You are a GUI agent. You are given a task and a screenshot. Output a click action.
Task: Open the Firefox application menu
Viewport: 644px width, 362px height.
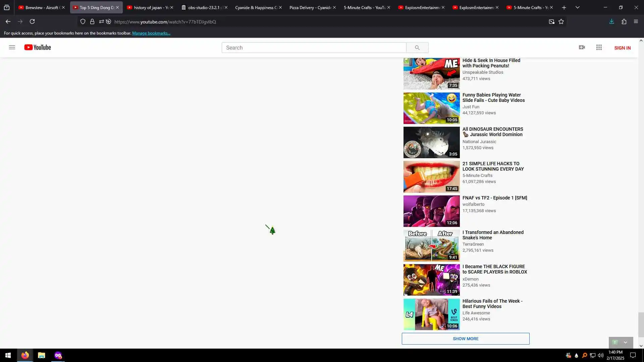click(x=636, y=21)
